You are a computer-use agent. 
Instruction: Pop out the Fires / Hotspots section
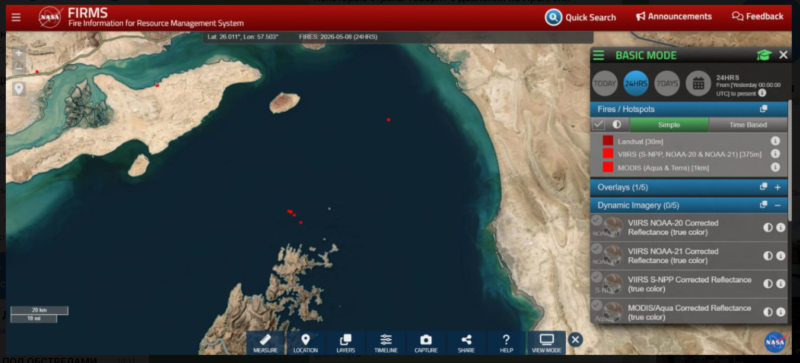pos(763,109)
